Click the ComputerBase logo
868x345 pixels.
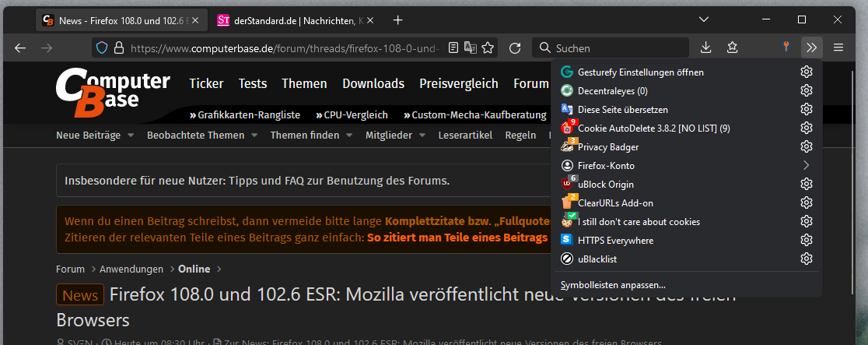tap(112, 92)
